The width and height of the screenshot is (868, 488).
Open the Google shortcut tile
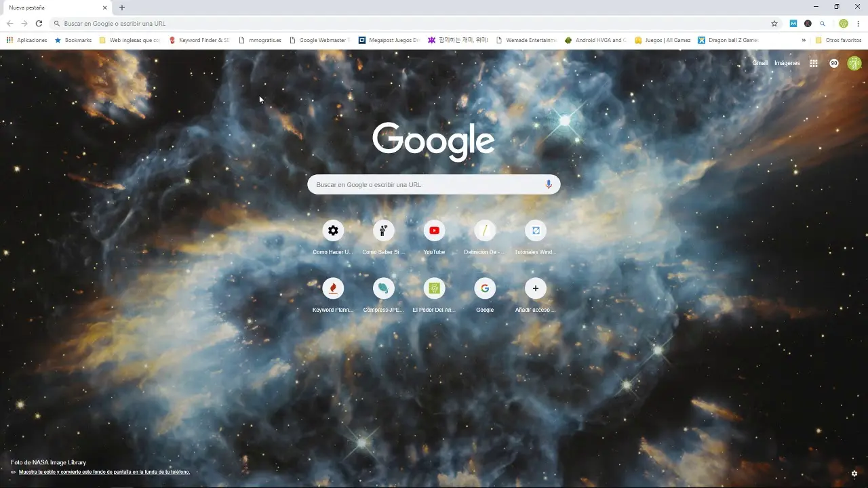click(x=485, y=295)
